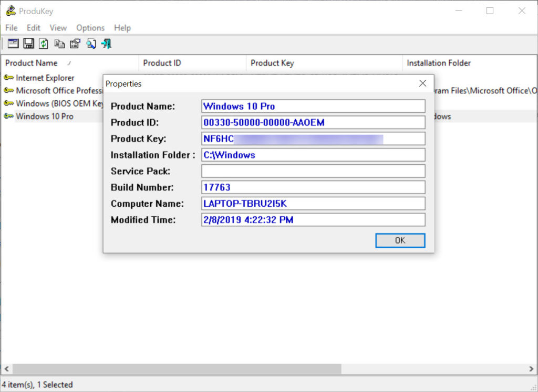The width and height of the screenshot is (538, 392).
Task: Open Properties from the toolbar icon
Action: coord(75,44)
